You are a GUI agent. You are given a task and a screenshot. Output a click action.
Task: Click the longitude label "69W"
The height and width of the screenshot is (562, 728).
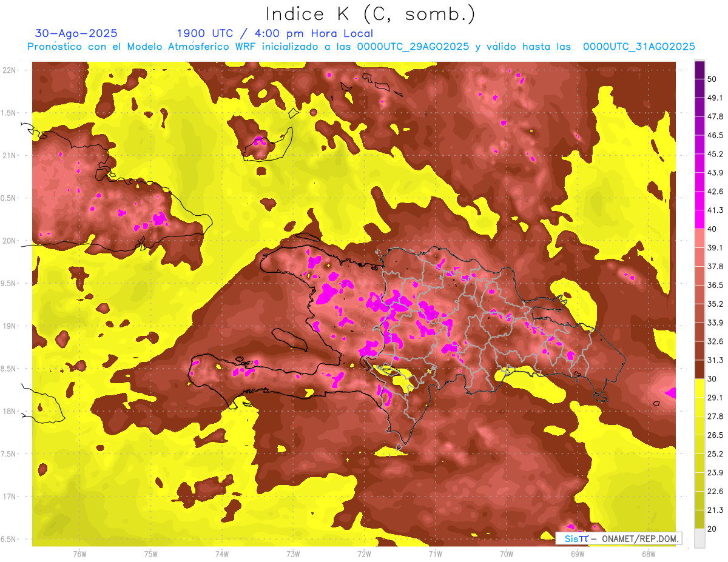578,554
